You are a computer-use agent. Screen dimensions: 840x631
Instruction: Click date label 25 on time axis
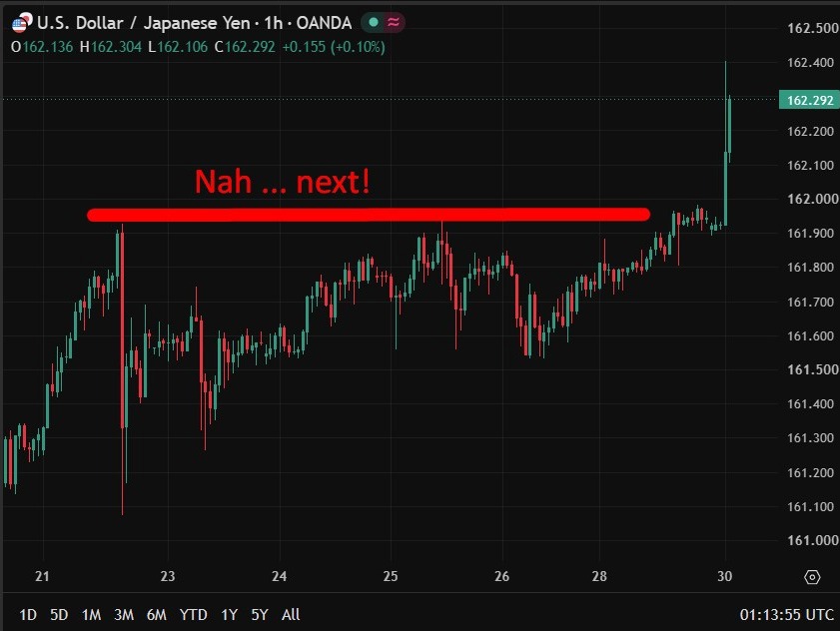coord(391,576)
